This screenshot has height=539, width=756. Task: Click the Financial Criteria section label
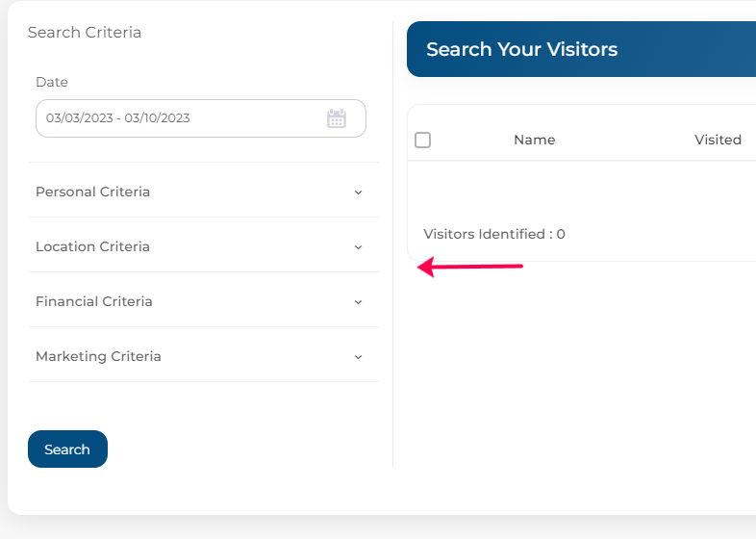tap(94, 301)
